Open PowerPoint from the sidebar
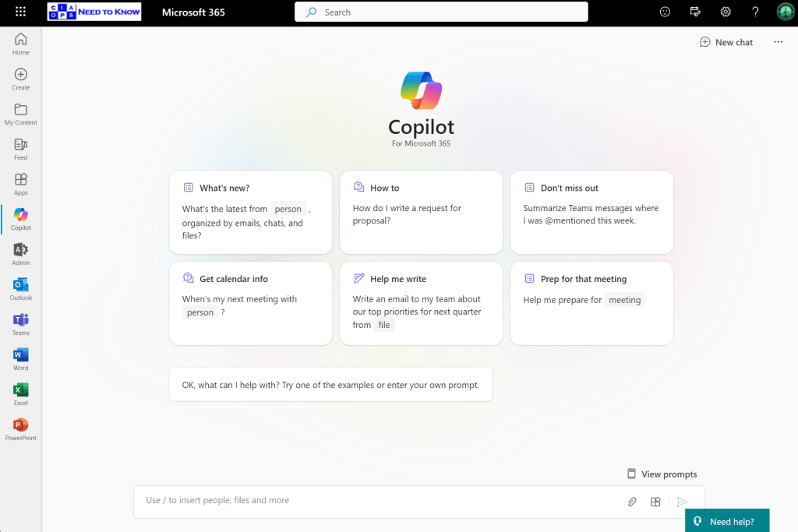798x532 pixels. (21, 429)
